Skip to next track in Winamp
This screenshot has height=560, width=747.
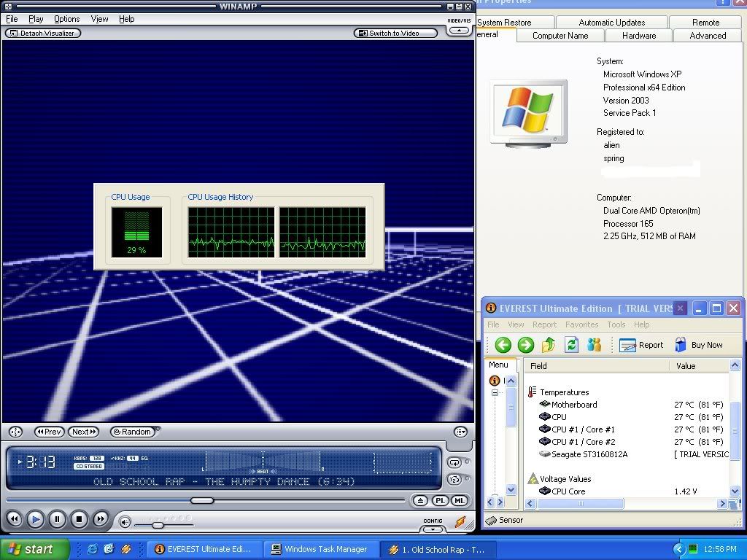tap(101, 519)
